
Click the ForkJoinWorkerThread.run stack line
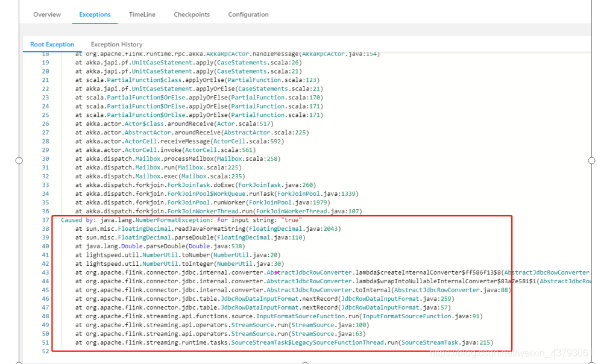(x=219, y=211)
